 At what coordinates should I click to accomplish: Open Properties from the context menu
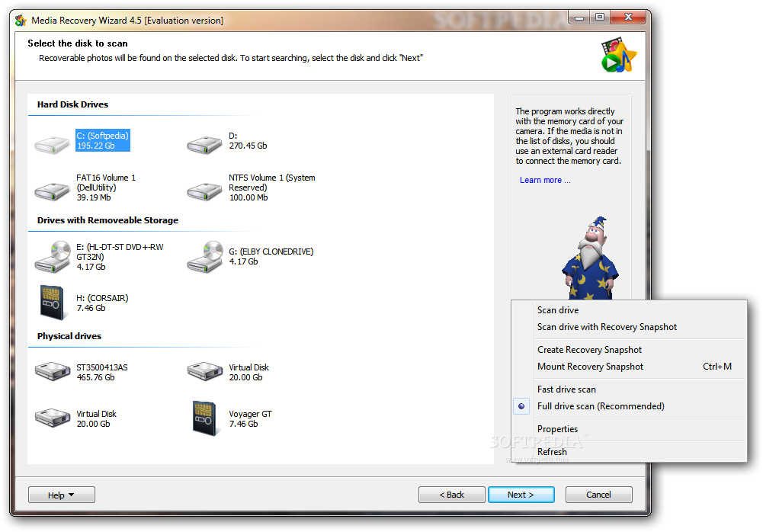coord(558,429)
